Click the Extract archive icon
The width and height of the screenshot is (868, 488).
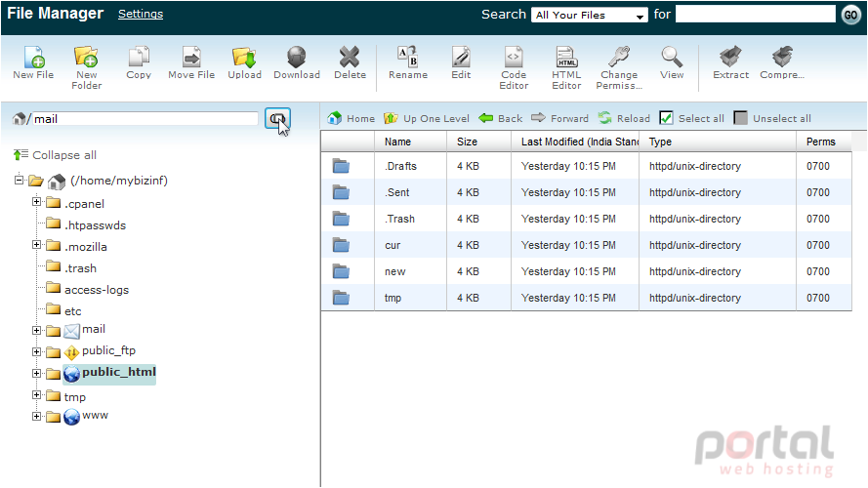730,57
